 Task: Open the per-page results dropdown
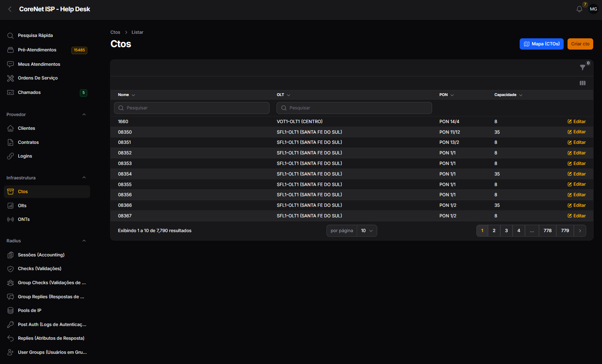[367, 231]
